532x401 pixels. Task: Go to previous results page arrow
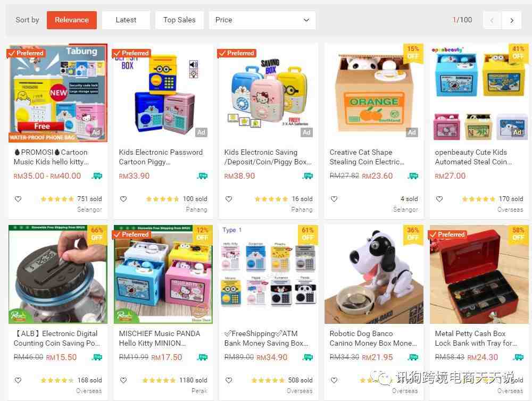(492, 20)
